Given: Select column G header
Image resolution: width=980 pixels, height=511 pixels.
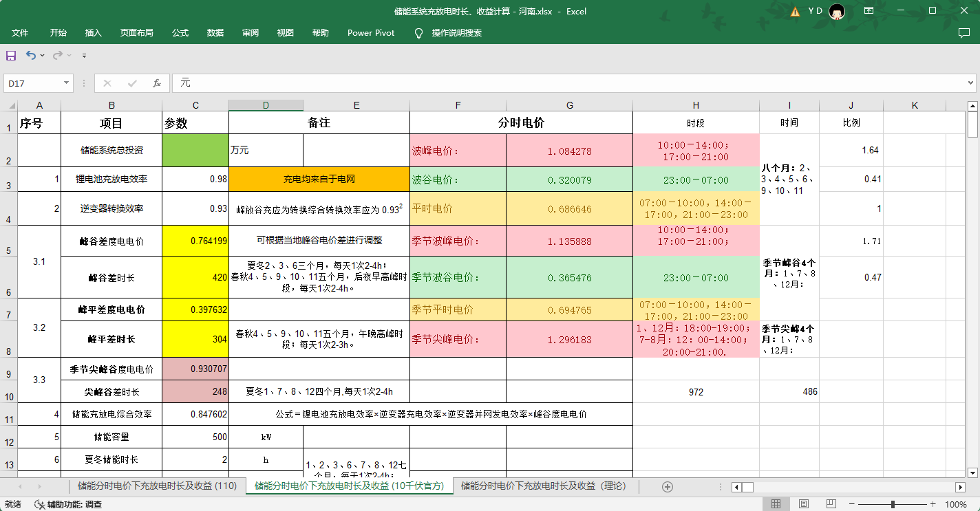Looking at the screenshot, I should click(569, 105).
